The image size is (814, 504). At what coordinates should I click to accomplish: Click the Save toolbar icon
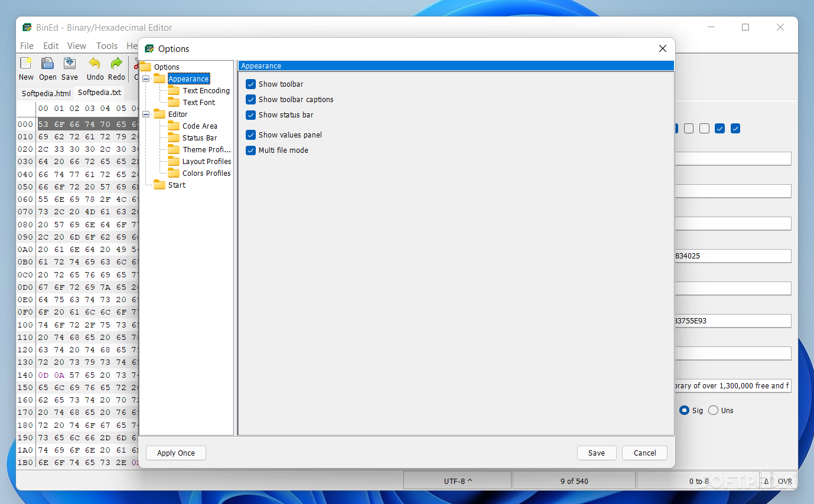click(x=70, y=64)
